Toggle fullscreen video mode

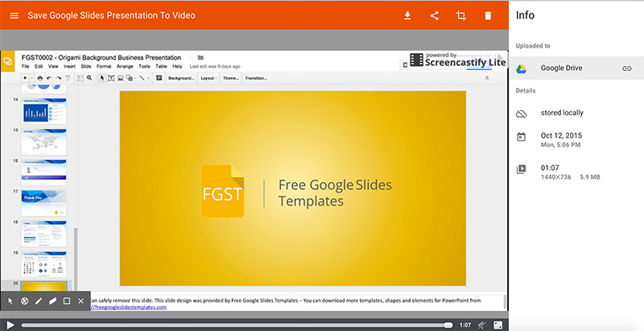pos(498,325)
